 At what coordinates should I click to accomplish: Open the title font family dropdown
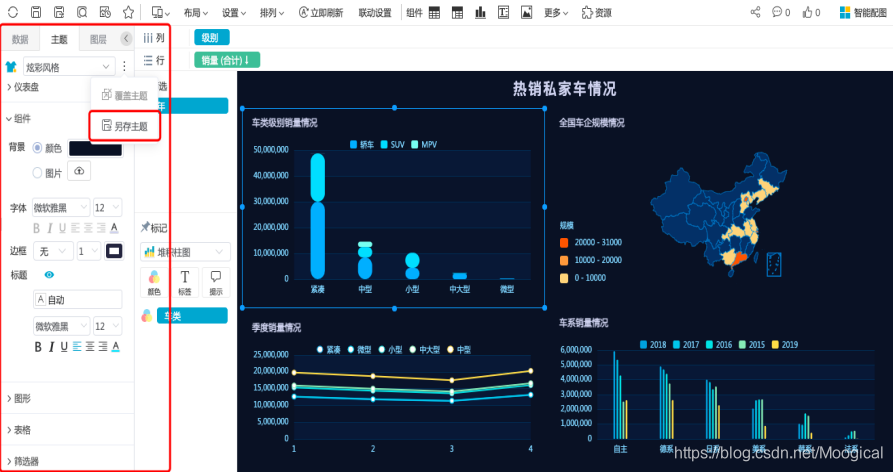62,326
